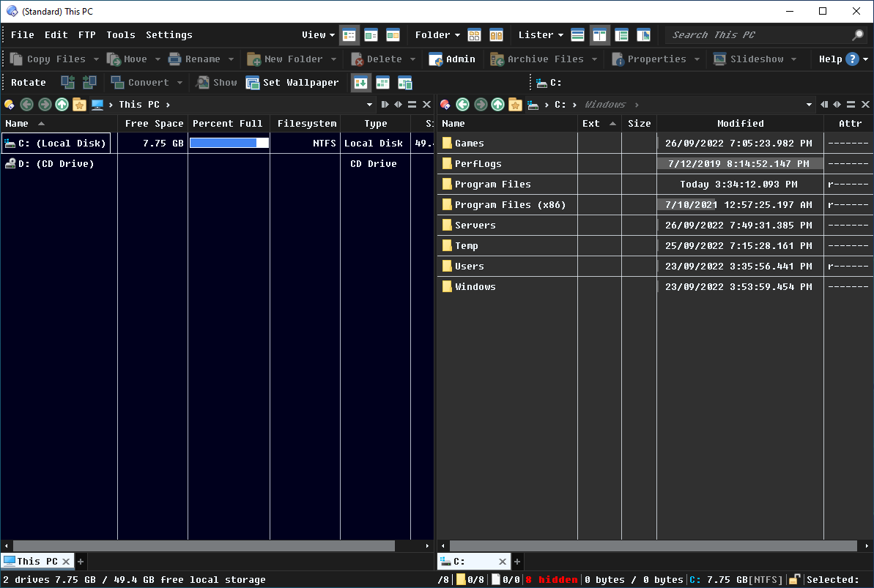This screenshot has height=588, width=874.
Task: Click the two-folders icon beside Folder menu
Action: (x=496, y=35)
